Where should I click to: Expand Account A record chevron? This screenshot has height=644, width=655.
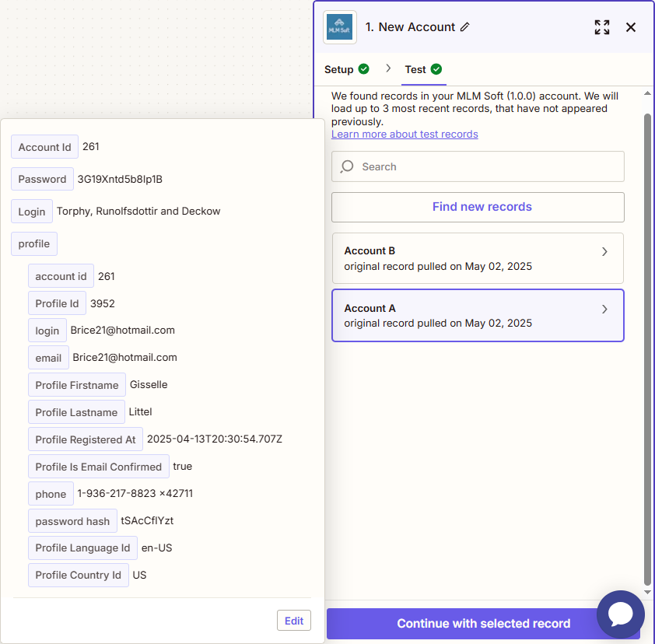605,310
